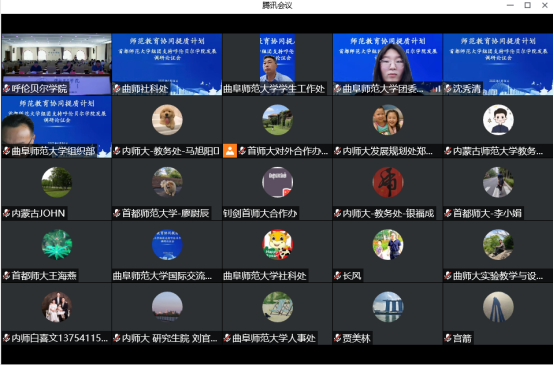Viewport: 554px width, 366px height.
Task: Open the 呼伦贝尔学院 conference room video
Action: pos(57,64)
